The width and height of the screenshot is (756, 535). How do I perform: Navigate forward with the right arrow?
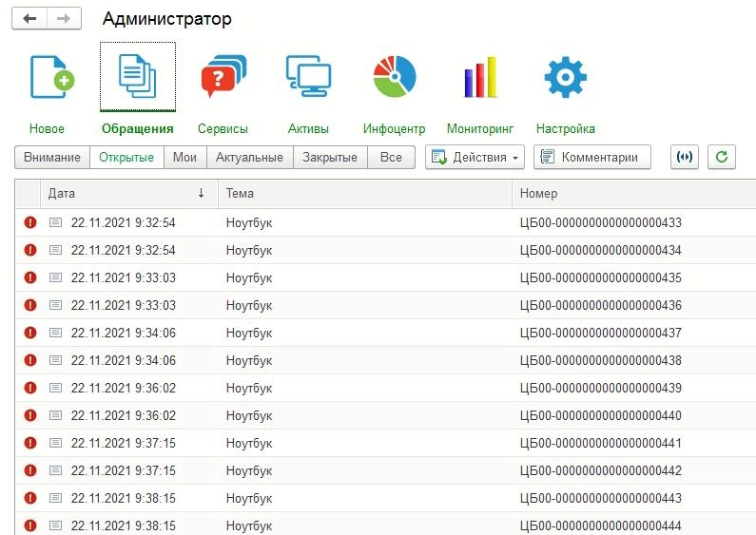[x=64, y=19]
